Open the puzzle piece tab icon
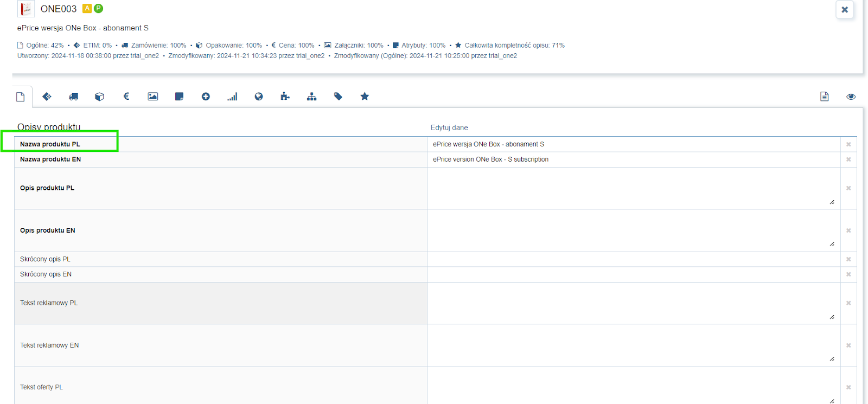 (285, 97)
